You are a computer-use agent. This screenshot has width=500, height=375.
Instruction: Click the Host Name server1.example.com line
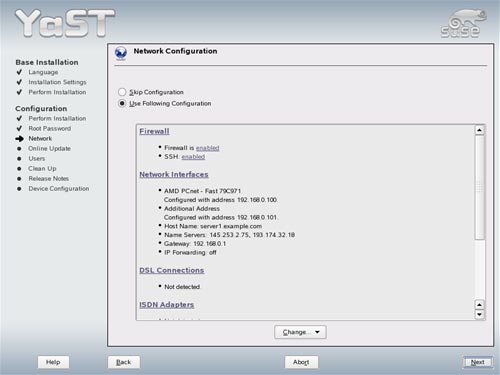(213, 226)
